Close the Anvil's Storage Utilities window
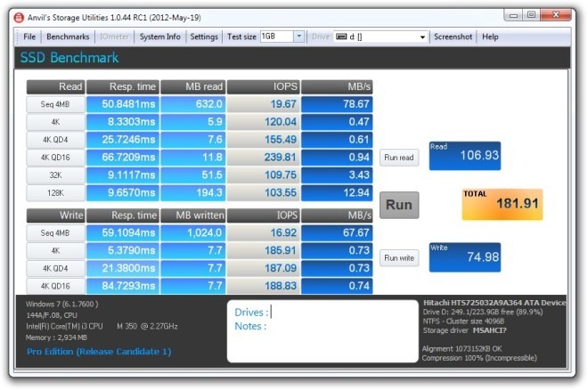The height and width of the screenshot is (390, 588). coord(555,15)
